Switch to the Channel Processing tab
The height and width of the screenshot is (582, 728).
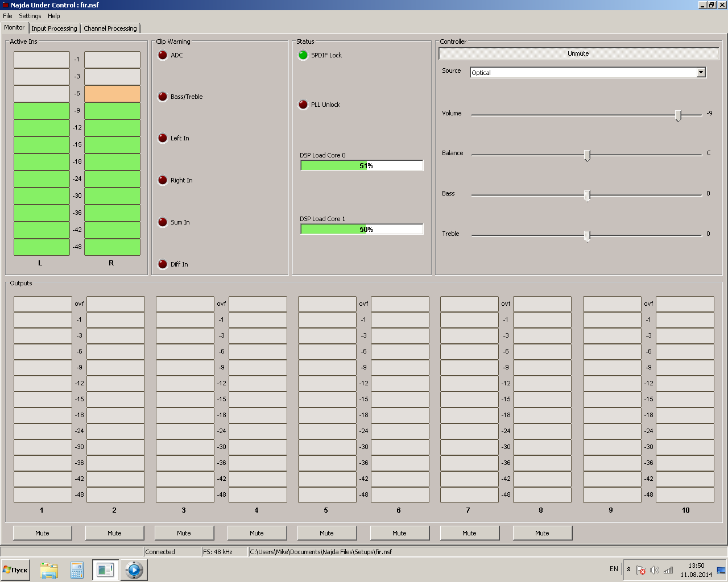(x=110, y=28)
